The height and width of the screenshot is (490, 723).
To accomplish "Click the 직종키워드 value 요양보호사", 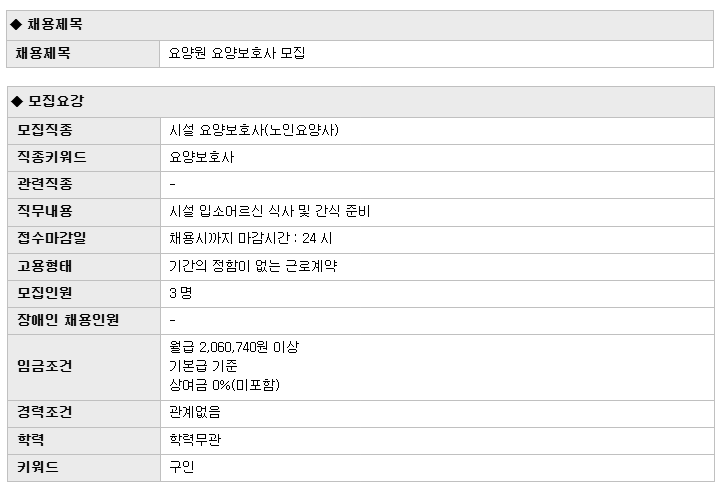I will pos(202,157).
